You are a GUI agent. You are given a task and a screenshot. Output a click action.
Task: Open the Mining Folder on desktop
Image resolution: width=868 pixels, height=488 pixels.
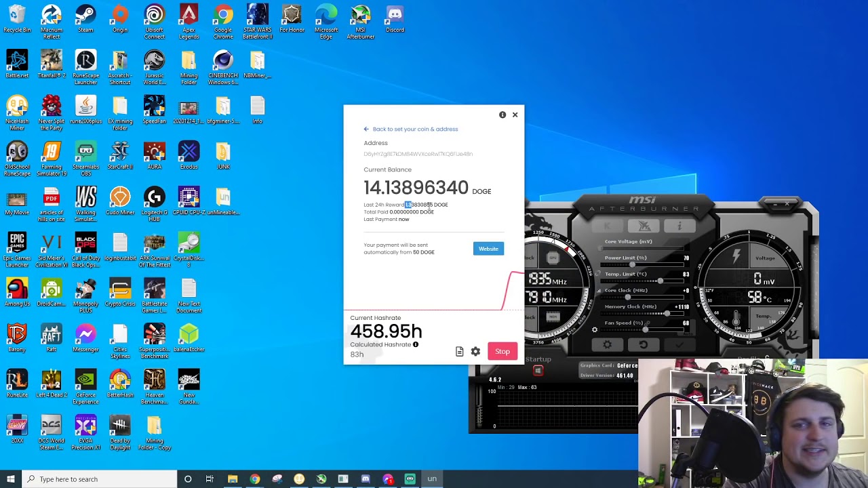(189, 67)
